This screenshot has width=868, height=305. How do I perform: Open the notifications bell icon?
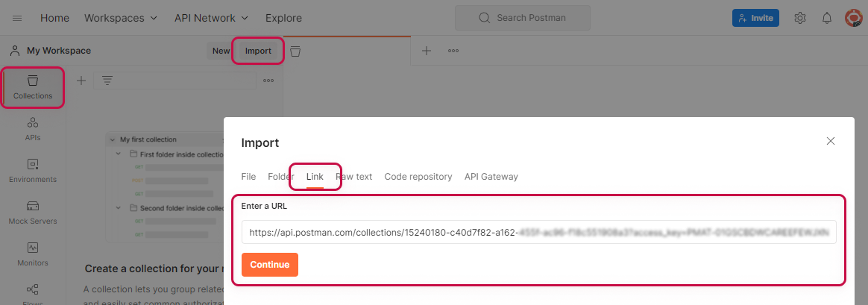click(x=827, y=18)
